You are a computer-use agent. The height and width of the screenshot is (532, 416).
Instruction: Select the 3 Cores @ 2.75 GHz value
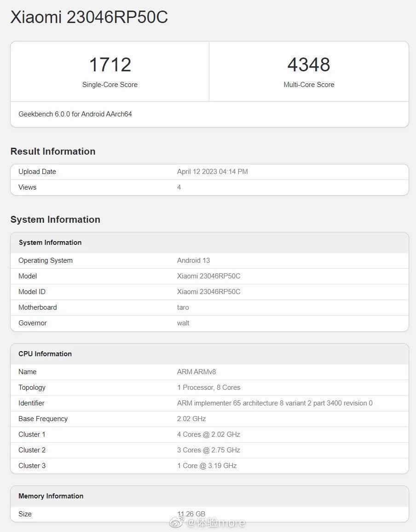[208, 450]
